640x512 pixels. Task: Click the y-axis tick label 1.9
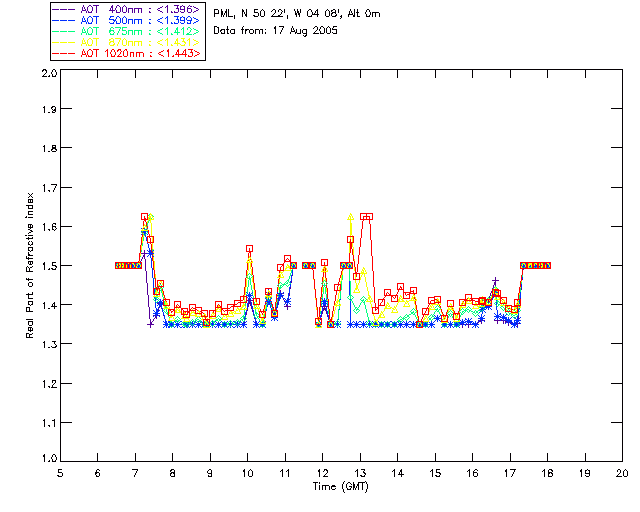tap(49, 109)
